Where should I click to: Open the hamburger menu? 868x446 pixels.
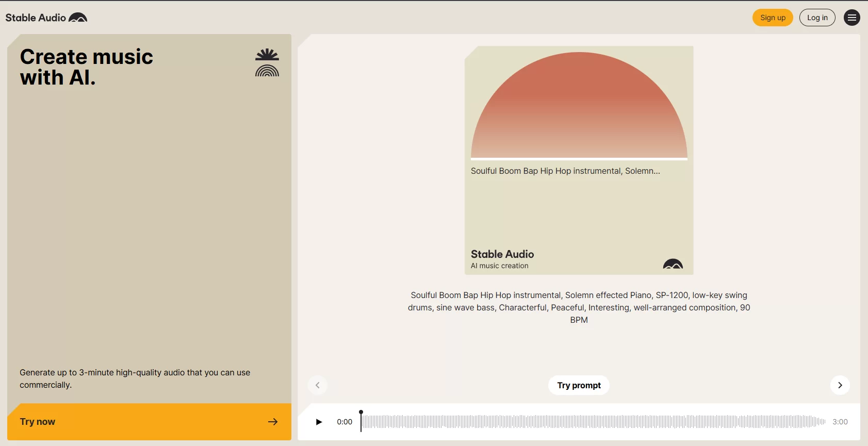pos(851,18)
